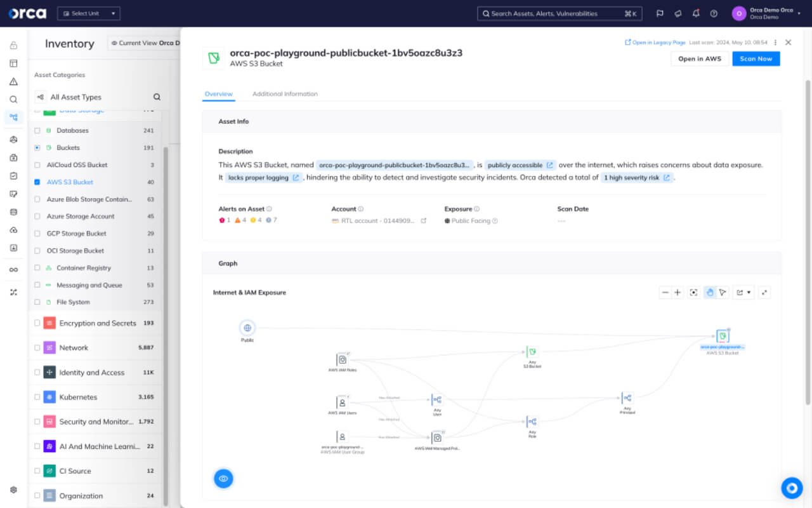Open the RTL account external link
This screenshot has width=812, height=508.
click(x=424, y=221)
